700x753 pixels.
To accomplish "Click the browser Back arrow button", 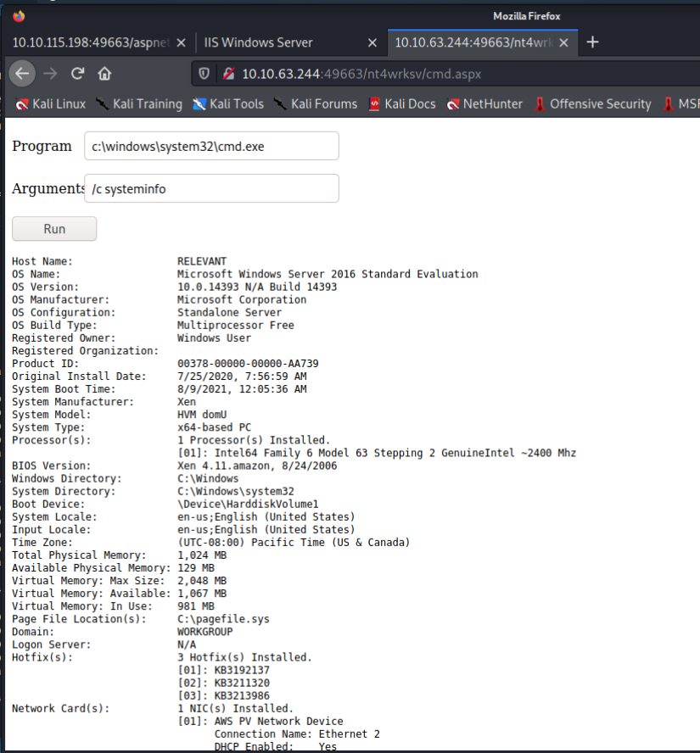I will (x=22, y=73).
